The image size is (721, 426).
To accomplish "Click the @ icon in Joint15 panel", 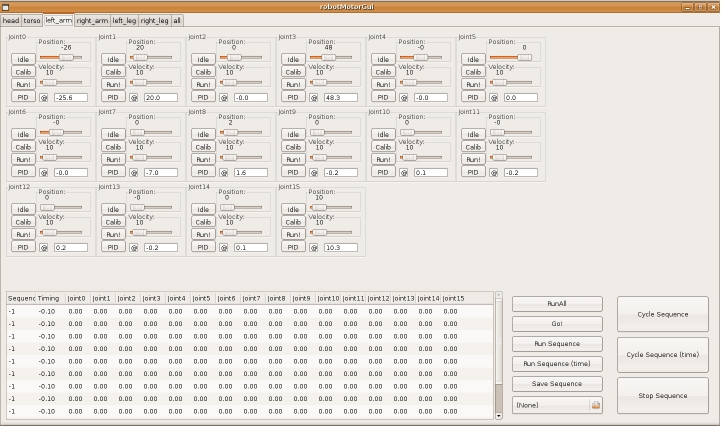I will (313, 247).
